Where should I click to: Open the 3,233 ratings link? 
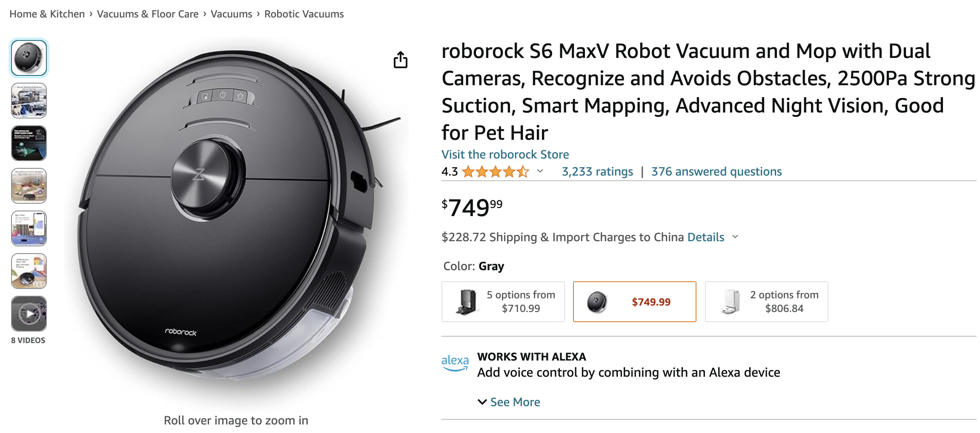[x=597, y=172]
